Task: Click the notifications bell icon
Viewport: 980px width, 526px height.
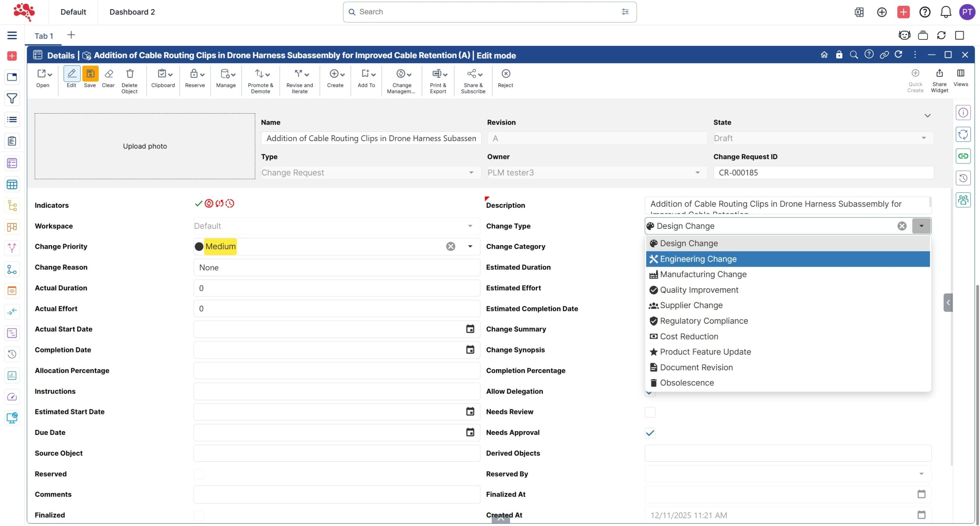Action: pyautogui.click(x=946, y=12)
